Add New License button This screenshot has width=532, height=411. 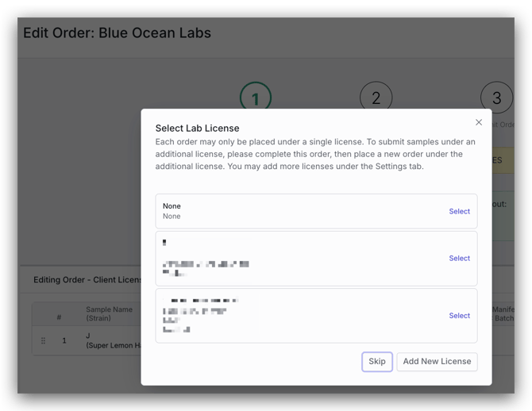pos(437,362)
